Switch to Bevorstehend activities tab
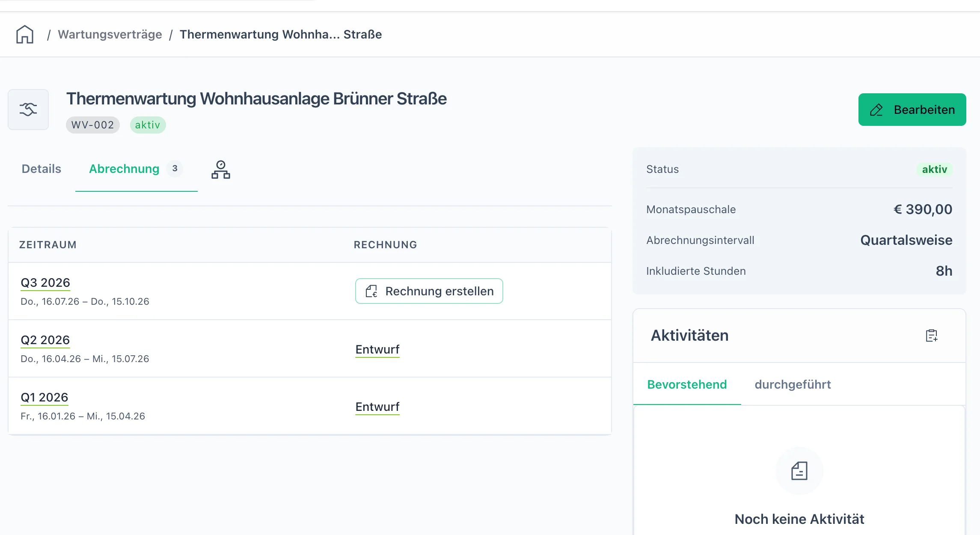Screen dimensions: 980x535 click(x=687, y=384)
